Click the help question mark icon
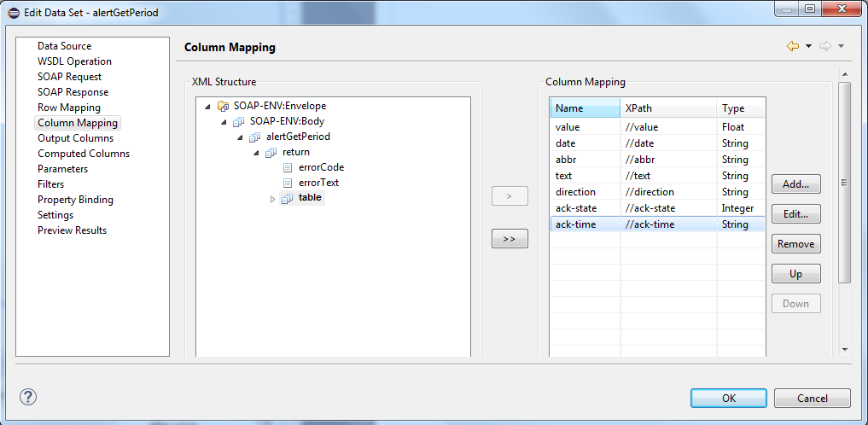Viewport: 868px width, 425px height. click(27, 398)
